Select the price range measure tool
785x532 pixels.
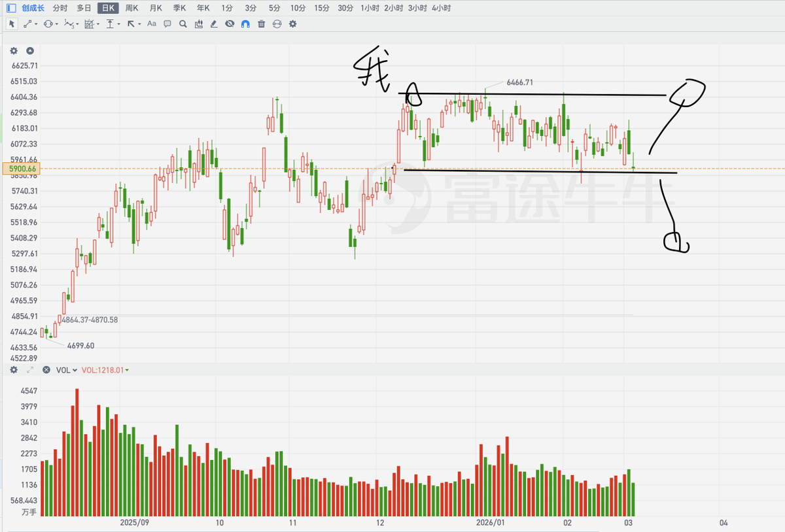tap(110, 24)
